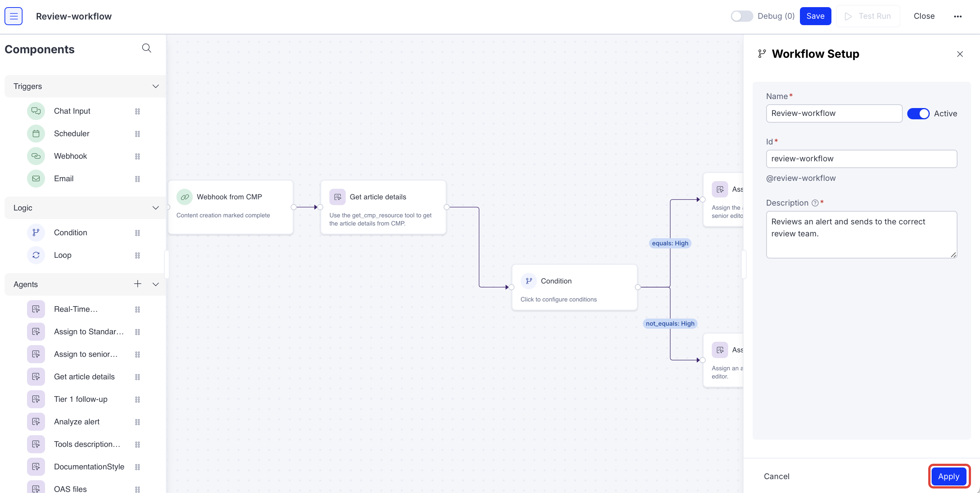Click the Loop component icon
Image resolution: width=980 pixels, height=493 pixels.
36,255
